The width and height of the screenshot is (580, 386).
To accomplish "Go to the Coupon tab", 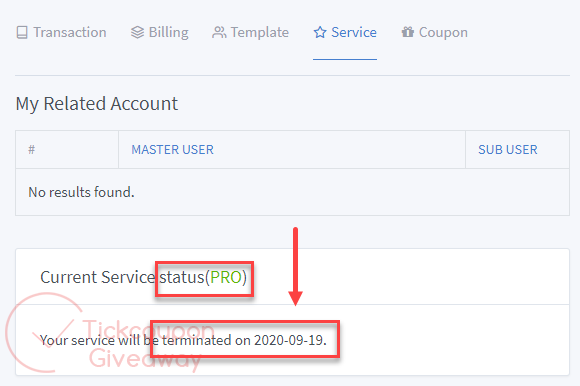I will pos(435,33).
